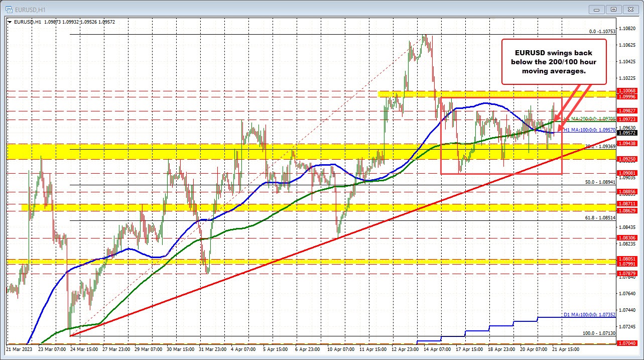The width and height of the screenshot is (644, 360).
Task: Select the 61.8 - 1.08514 Fibonacci label
Action: pos(601,218)
